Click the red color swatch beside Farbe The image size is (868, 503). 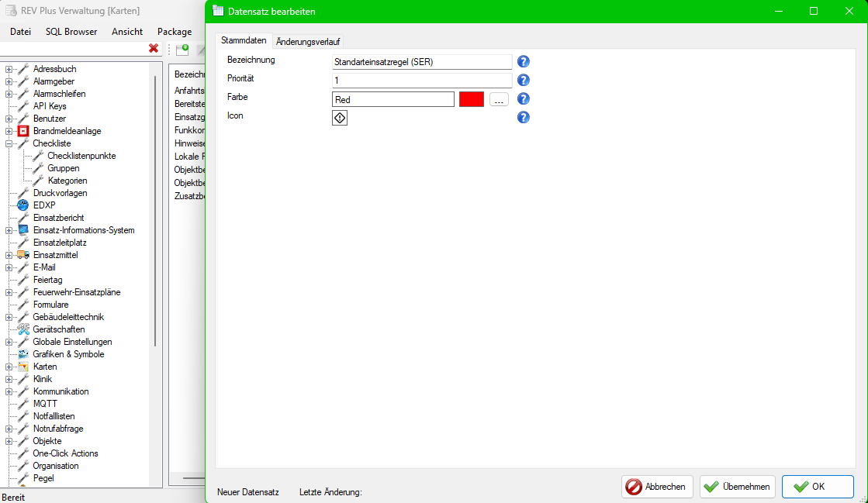tap(471, 99)
